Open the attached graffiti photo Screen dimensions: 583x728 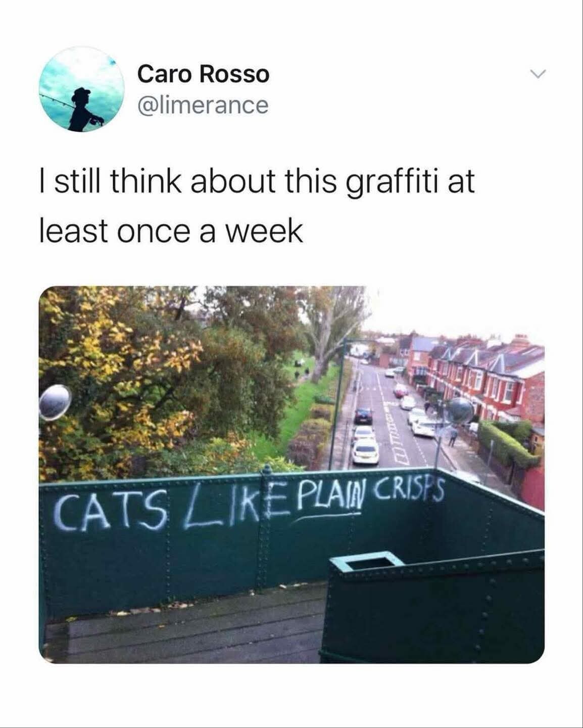(291, 475)
